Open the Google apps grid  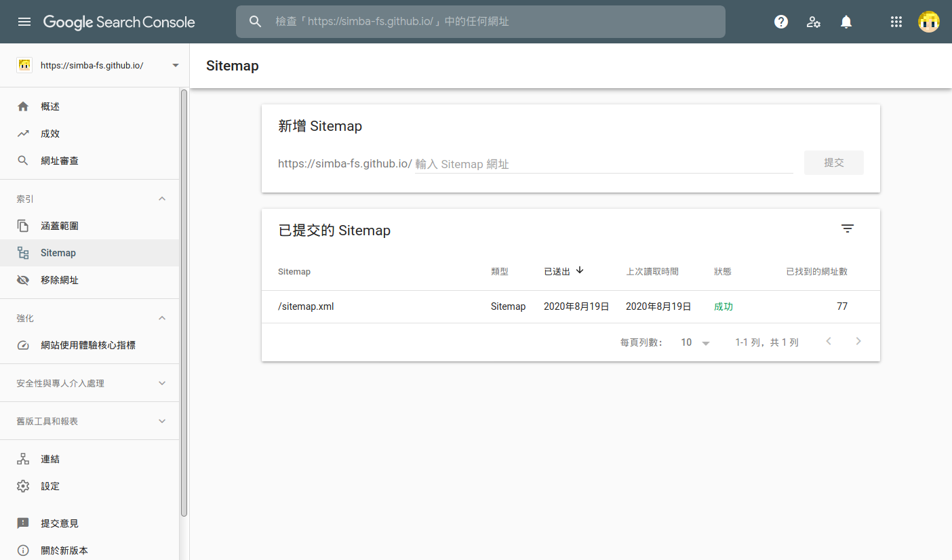click(896, 22)
